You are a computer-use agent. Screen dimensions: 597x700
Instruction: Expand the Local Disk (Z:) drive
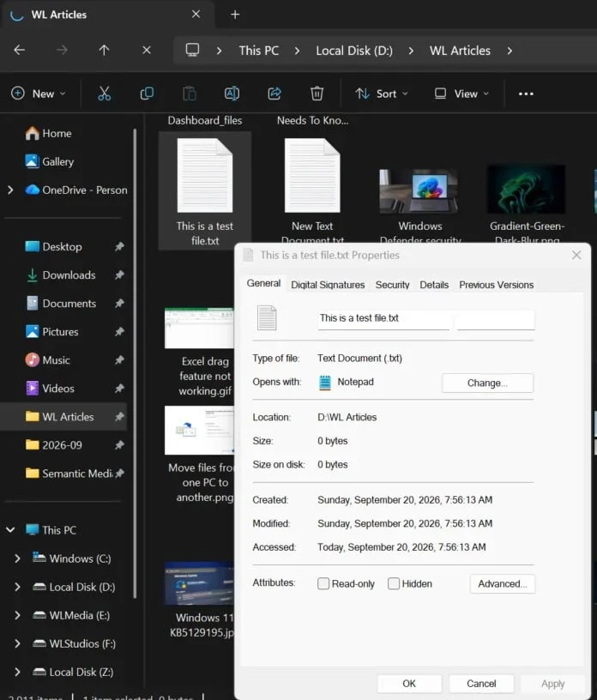(17, 672)
